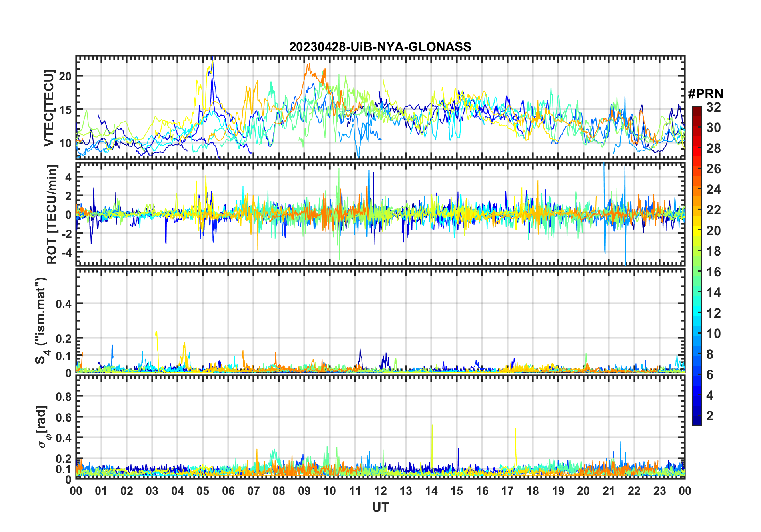
Task: Click the 18 tick on the time axis
Action: 533,491
